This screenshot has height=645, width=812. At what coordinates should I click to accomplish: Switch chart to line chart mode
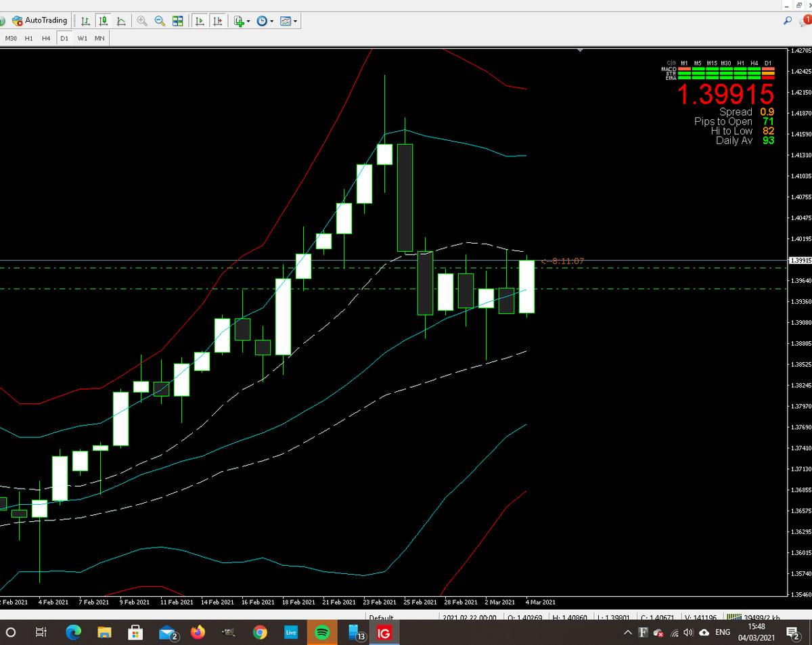coord(120,21)
